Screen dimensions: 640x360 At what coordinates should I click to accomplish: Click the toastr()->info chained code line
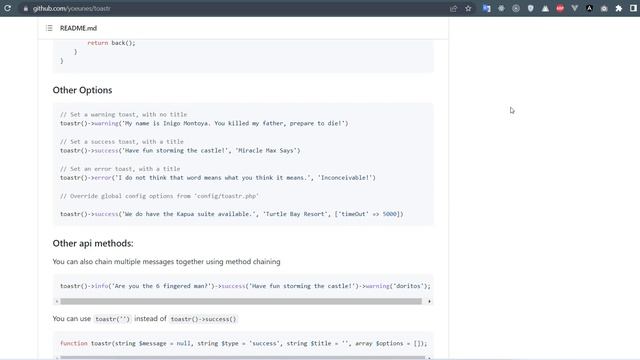pyautogui.click(x=245, y=286)
